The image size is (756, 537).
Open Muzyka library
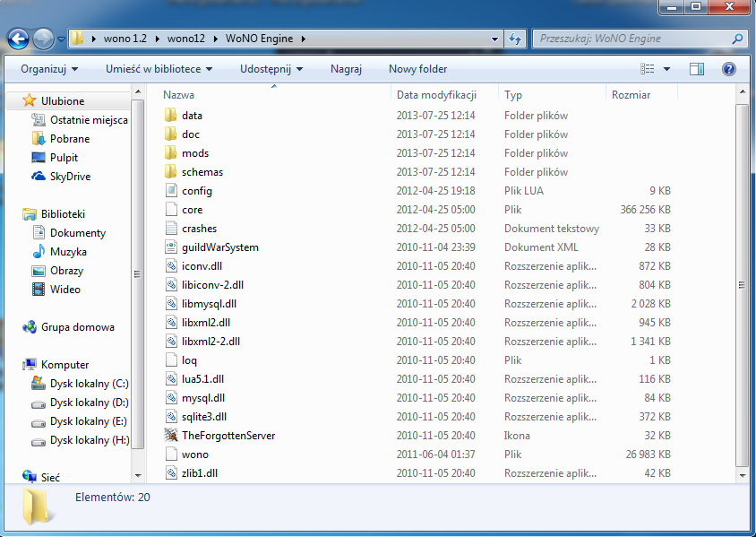click(x=68, y=251)
